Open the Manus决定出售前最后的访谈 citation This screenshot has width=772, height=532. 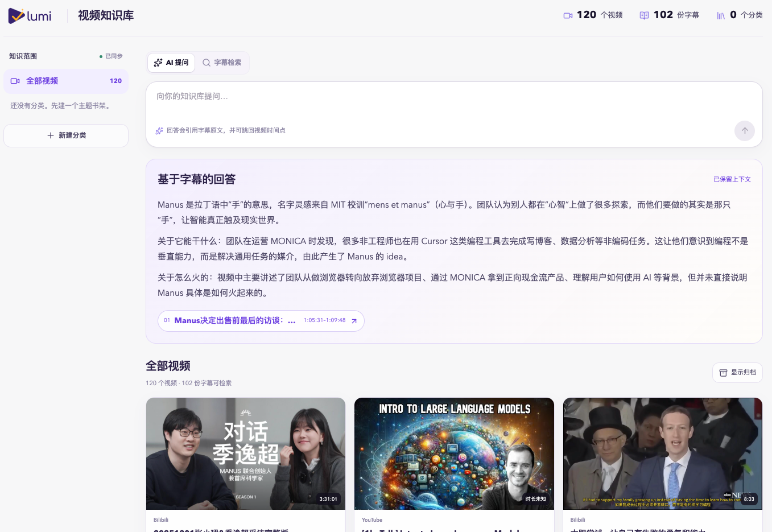[x=261, y=321]
